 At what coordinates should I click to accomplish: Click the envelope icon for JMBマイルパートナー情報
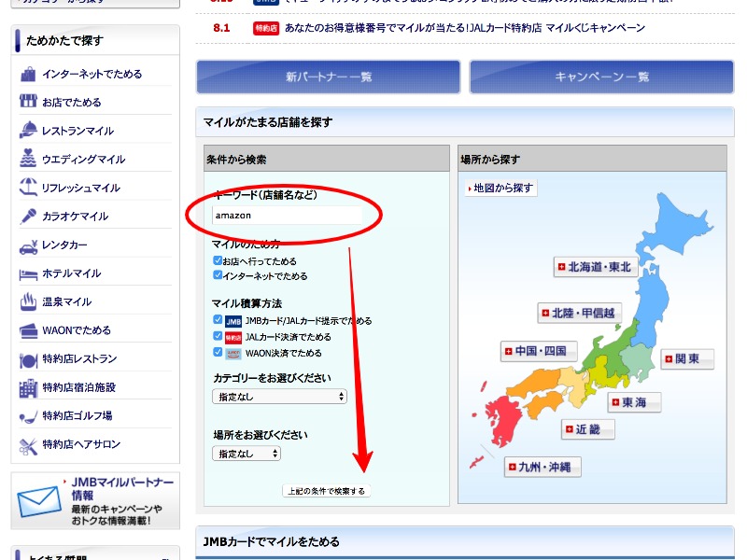coord(38,501)
